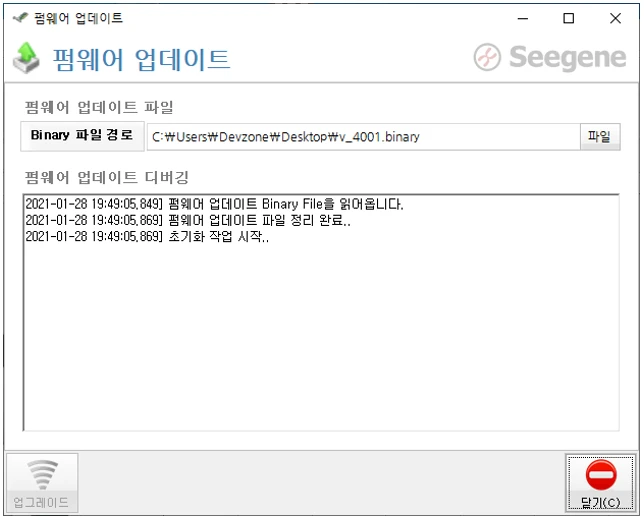Viewport: 644px width, 520px height.
Task: Click the 펌웨어 업데이트 파일 section label
Action: coord(99,108)
